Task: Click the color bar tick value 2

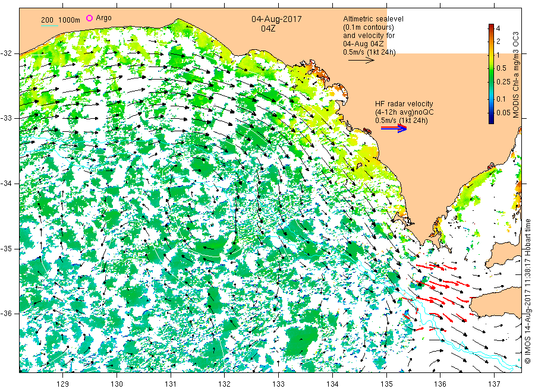Action: coord(498,42)
